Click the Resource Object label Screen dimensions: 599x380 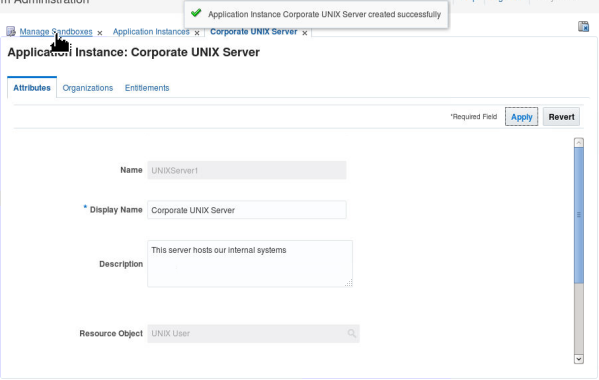[111, 333]
